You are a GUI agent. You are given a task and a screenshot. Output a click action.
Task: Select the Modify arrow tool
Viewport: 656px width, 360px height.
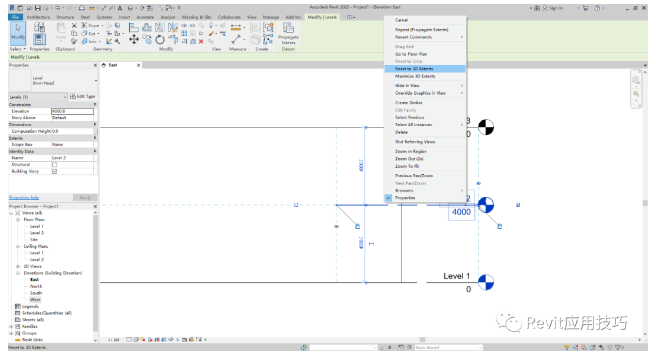coord(18,32)
